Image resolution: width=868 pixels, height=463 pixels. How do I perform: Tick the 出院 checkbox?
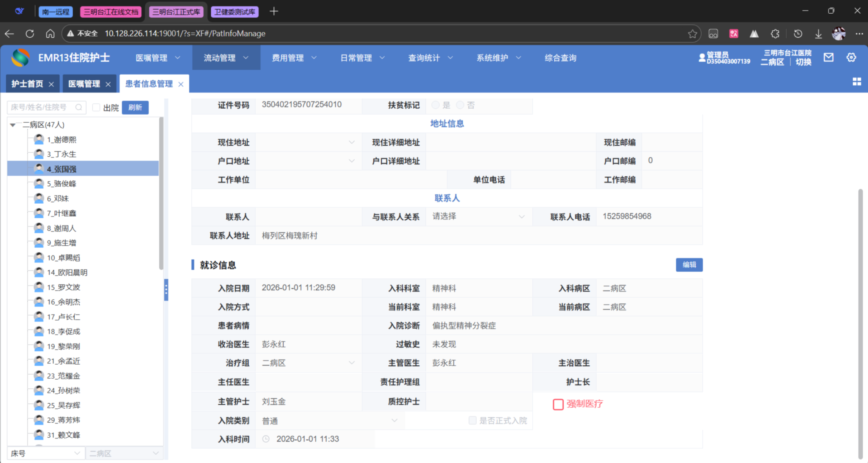pos(96,107)
